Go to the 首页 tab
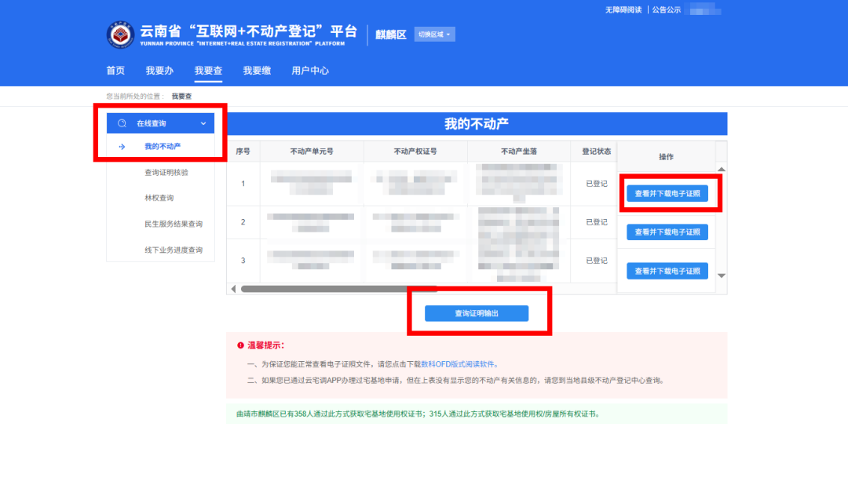 (x=115, y=71)
